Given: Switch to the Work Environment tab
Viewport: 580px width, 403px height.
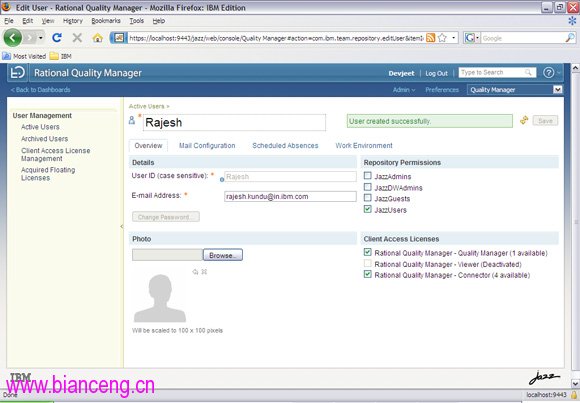Looking at the screenshot, I should click(364, 146).
